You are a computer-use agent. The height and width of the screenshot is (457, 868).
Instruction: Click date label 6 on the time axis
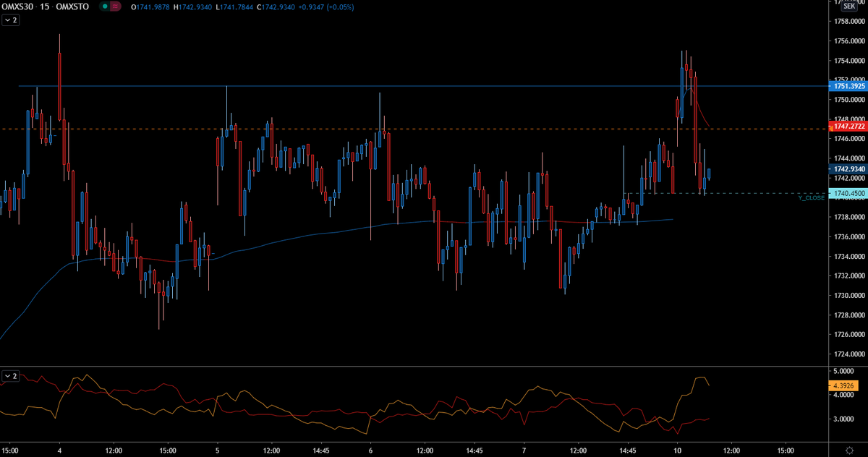pyautogui.click(x=370, y=449)
